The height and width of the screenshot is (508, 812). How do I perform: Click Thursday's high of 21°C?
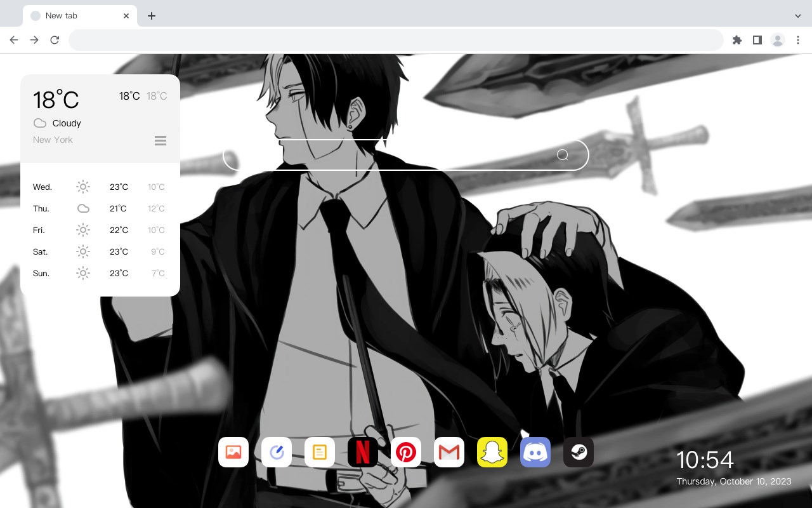tap(118, 208)
